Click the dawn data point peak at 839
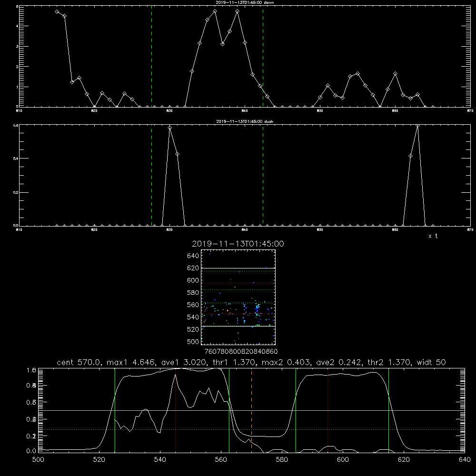Image resolution: width=476 pixels, height=476 pixels. [238, 11]
